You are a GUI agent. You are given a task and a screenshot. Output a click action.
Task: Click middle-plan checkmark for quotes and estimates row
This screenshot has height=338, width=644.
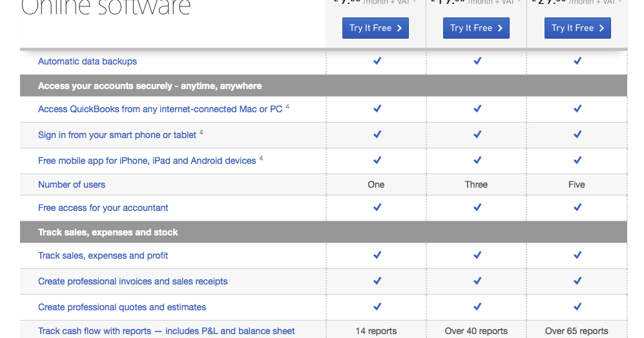[x=477, y=306]
